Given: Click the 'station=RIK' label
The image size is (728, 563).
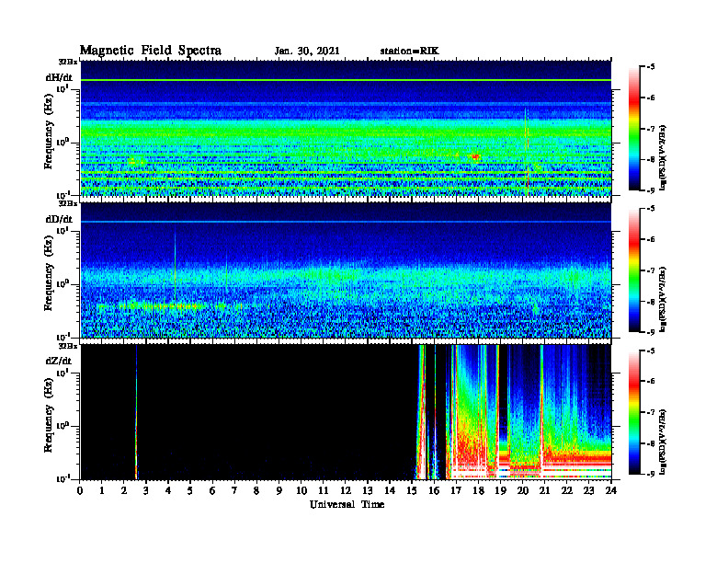Looking at the screenshot, I should (x=409, y=52).
